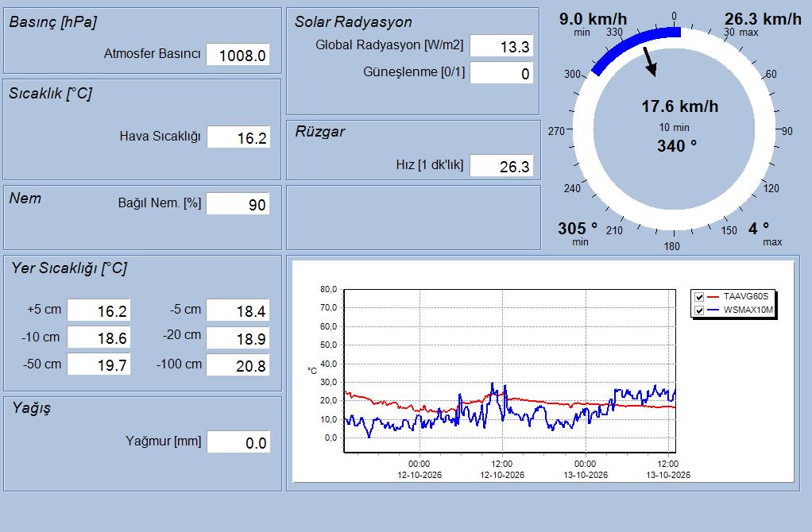Toggle the WSMAX10M series checkbox

(699, 310)
